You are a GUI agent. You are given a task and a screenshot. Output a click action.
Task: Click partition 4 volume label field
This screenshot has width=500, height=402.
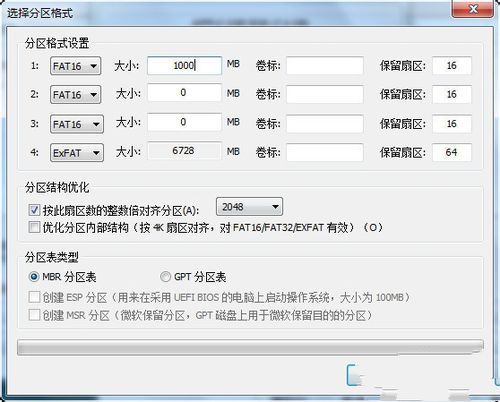click(325, 152)
